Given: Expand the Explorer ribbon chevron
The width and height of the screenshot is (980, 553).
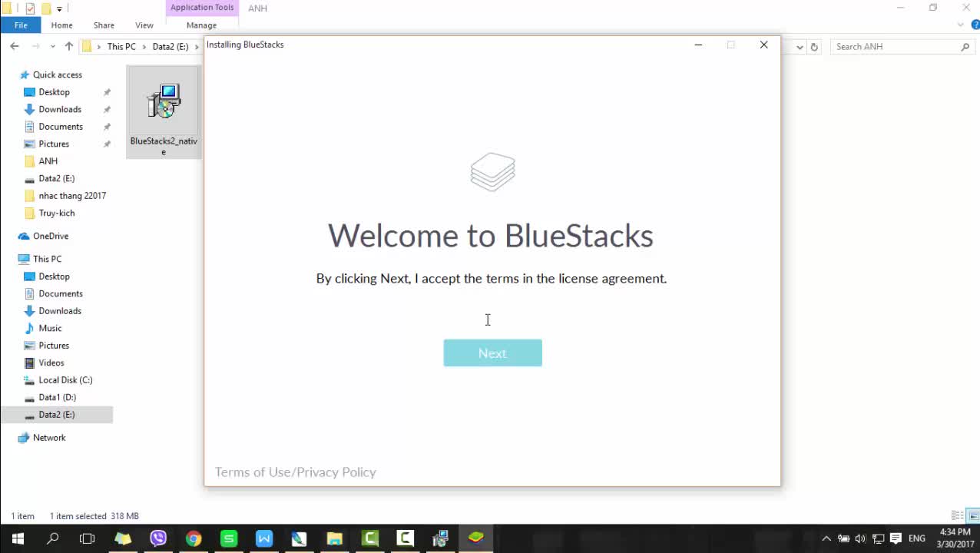Looking at the screenshot, I should 961,25.
